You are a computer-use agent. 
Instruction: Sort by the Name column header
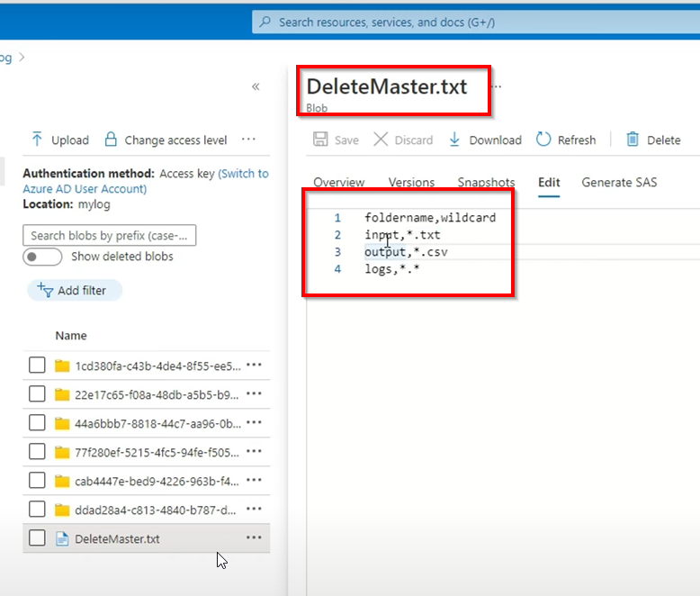click(71, 336)
